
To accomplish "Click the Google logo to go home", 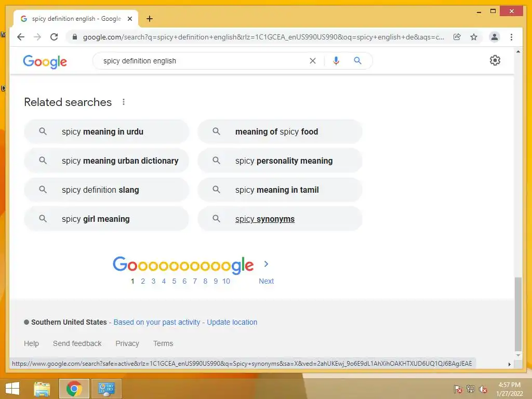I will pos(45,62).
